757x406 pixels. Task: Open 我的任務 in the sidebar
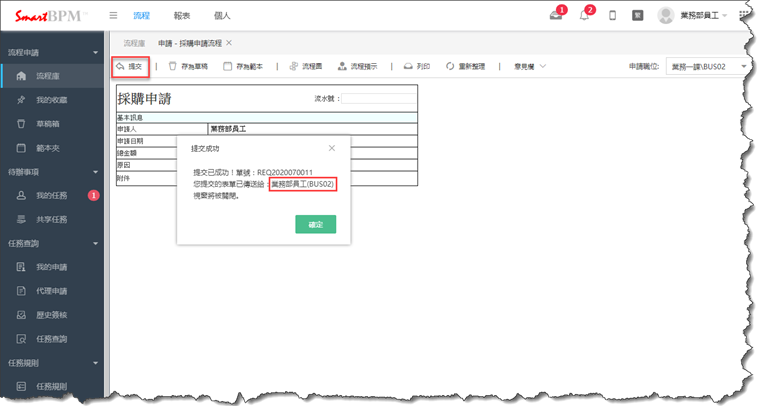(52, 196)
